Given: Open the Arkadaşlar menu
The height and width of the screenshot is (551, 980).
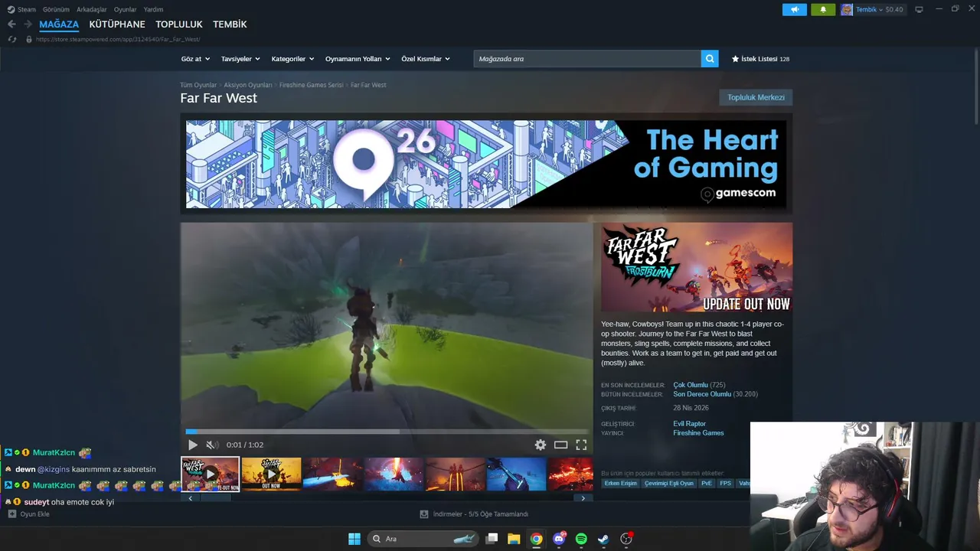Looking at the screenshot, I should (92, 9).
